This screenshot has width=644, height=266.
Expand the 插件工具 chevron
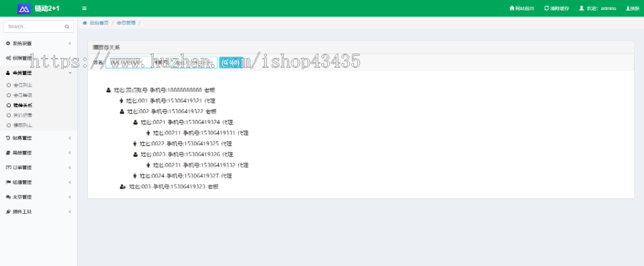70,212
